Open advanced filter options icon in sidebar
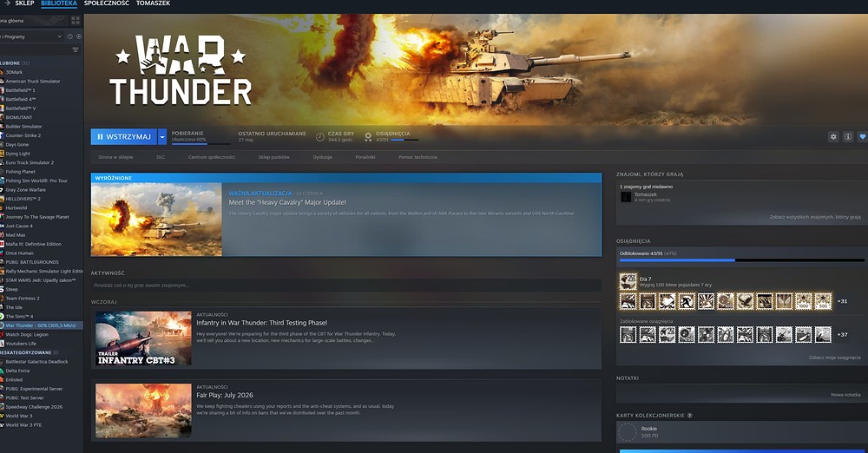Viewport: 868px width, 453px height. [76, 49]
